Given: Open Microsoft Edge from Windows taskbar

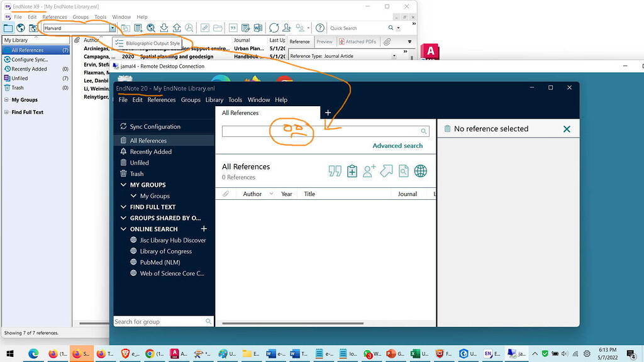Looking at the screenshot, I should [x=33, y=353].
